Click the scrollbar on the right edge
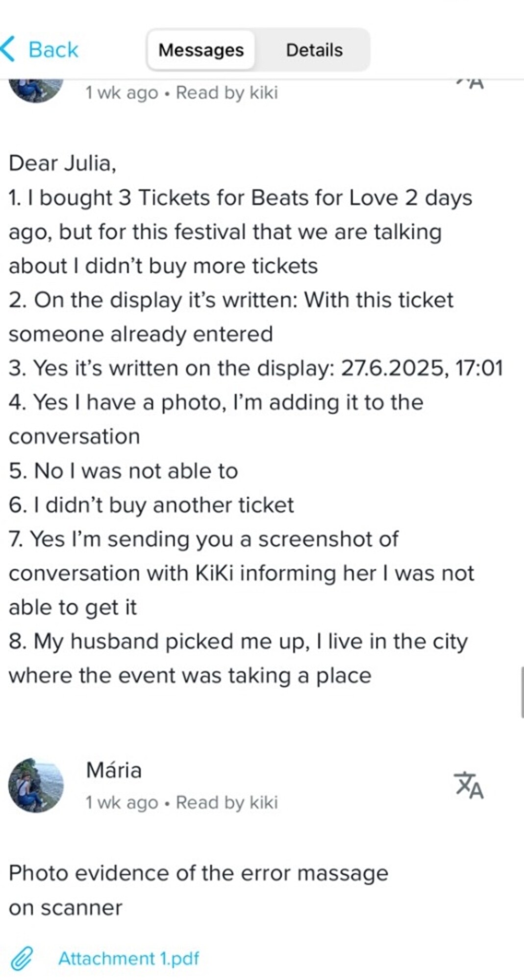The image size is (524, 980). [x=522, y=692]
